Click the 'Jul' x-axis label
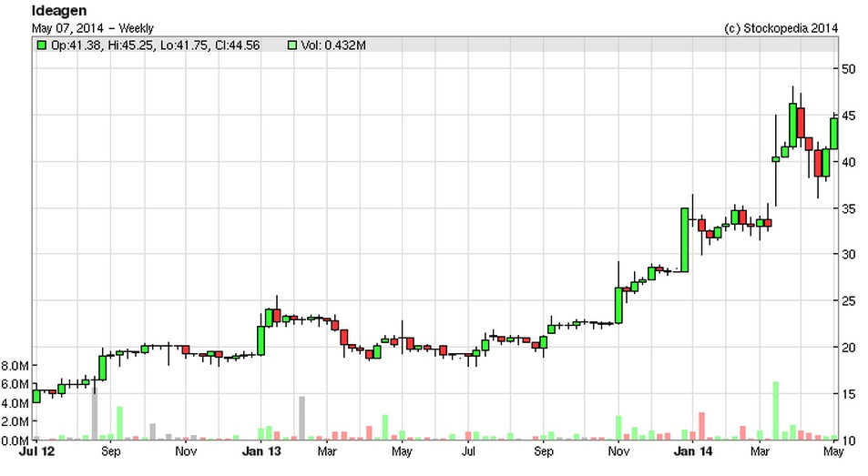 pyautogui.click(x=468, y=451)
